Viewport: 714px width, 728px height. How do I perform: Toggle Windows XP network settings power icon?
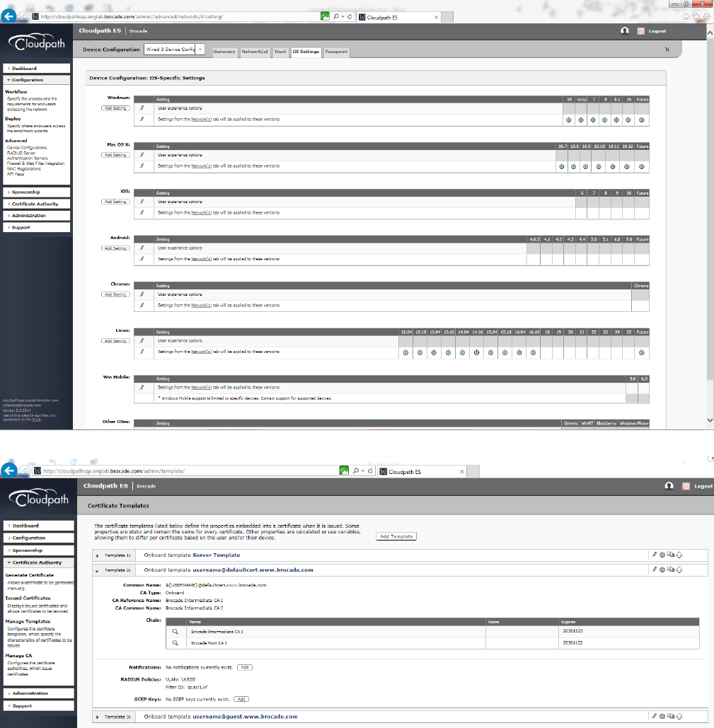pos(569,120)
